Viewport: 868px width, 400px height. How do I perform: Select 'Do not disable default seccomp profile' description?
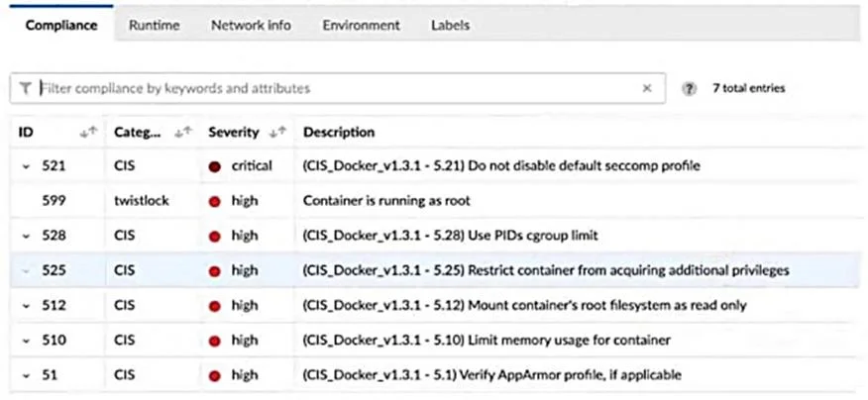[x=584, y=165]
